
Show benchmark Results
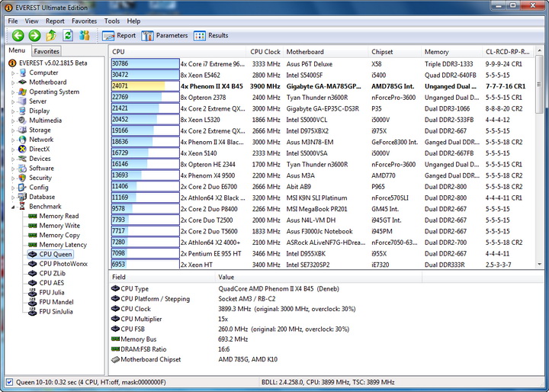point(210,35)
